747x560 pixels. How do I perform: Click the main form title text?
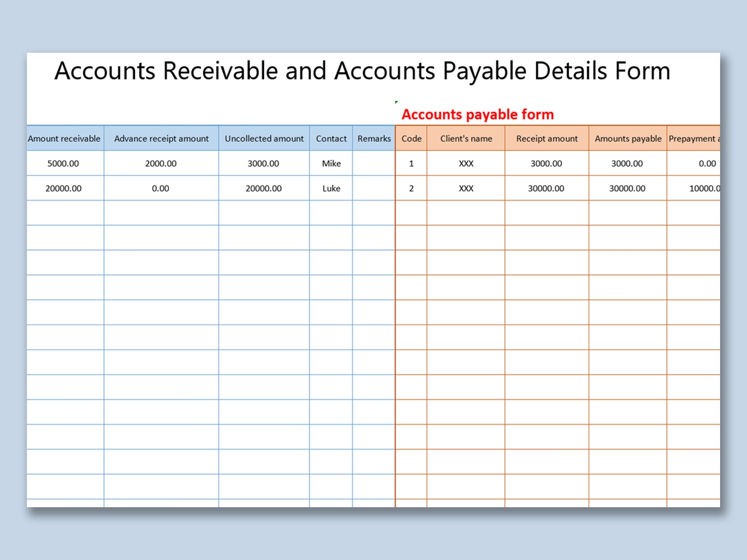[x=362, y=71]
